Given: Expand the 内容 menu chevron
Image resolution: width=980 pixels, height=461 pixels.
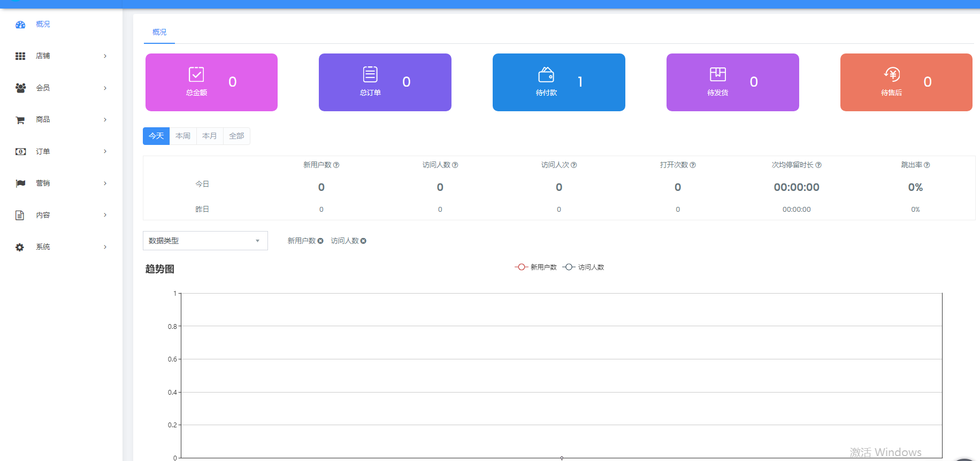Looking at the screenshot, I should coord(105,215).
